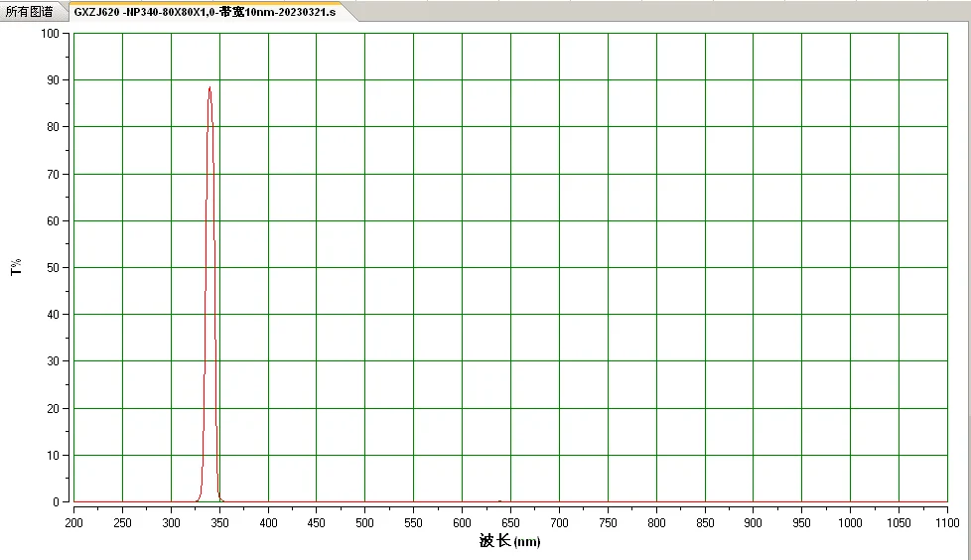This screenshot has width=971, height=560.
Task: Select the GXZJ620 -NP340 spectrum tab
Action: tap(205, 12)
